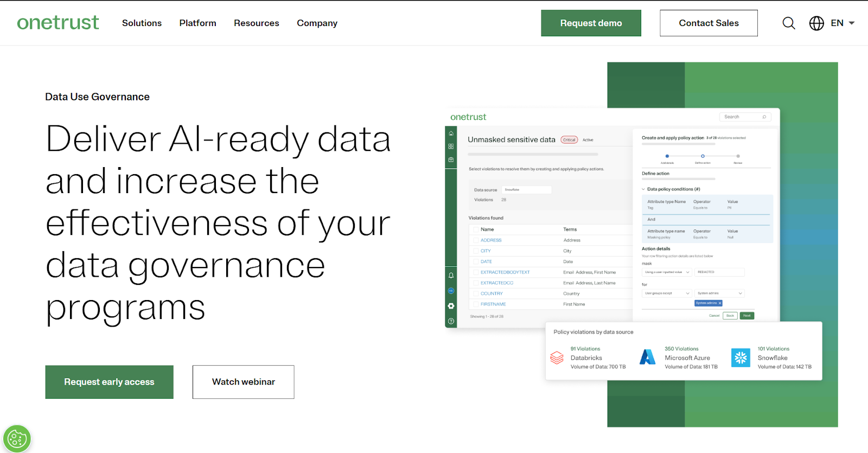Click the Next button in policy dialog
The image size is (868, 453).
[x=747, y=316]
